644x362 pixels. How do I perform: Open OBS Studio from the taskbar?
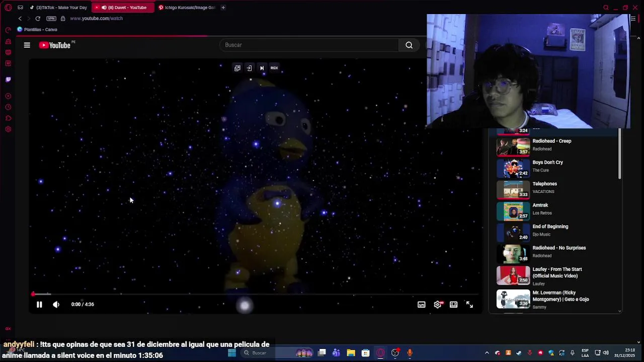(x=395, y=353)
